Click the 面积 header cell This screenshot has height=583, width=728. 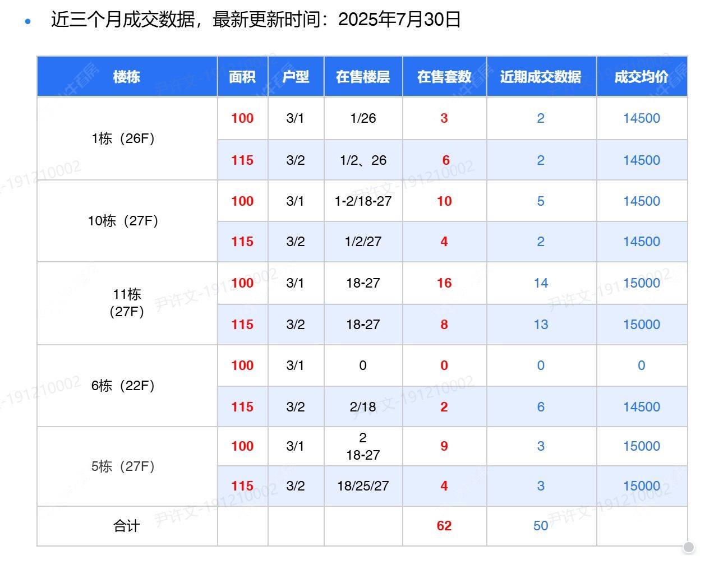[x=242, y=77]
